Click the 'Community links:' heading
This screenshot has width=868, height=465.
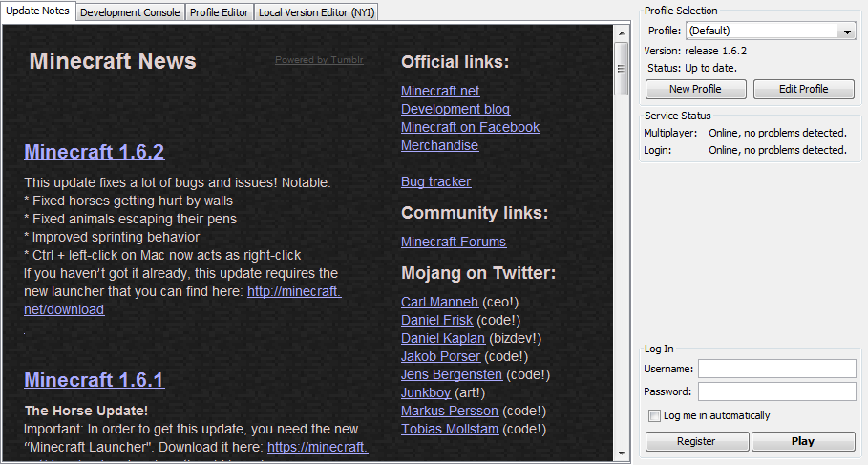click(475, 213)
